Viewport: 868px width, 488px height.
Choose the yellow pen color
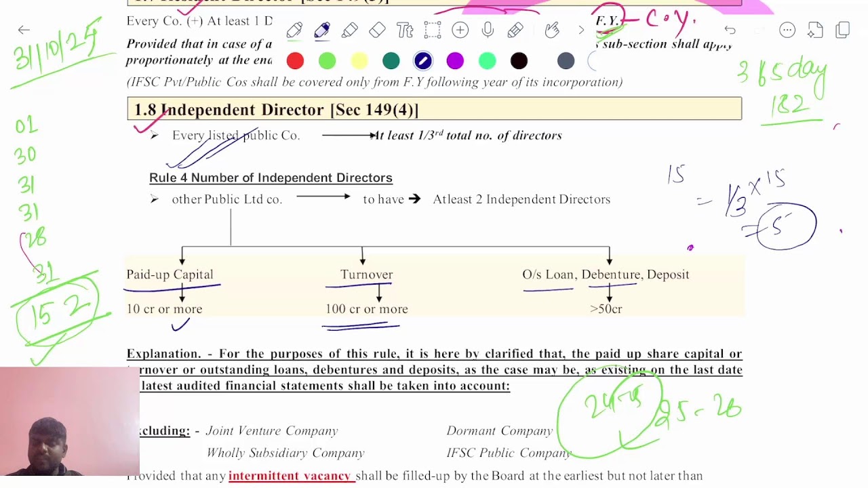[359, 61]
